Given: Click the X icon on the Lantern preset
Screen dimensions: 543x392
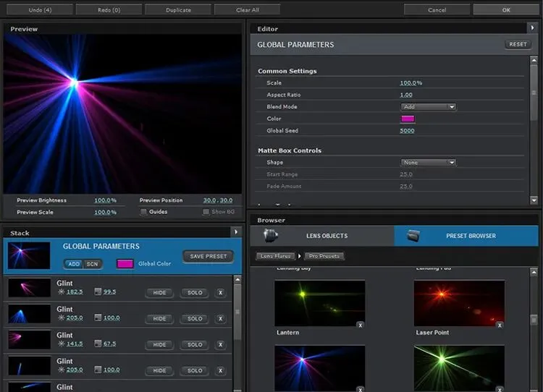Looking at the screenshot, I should click(x=360, y=325).
